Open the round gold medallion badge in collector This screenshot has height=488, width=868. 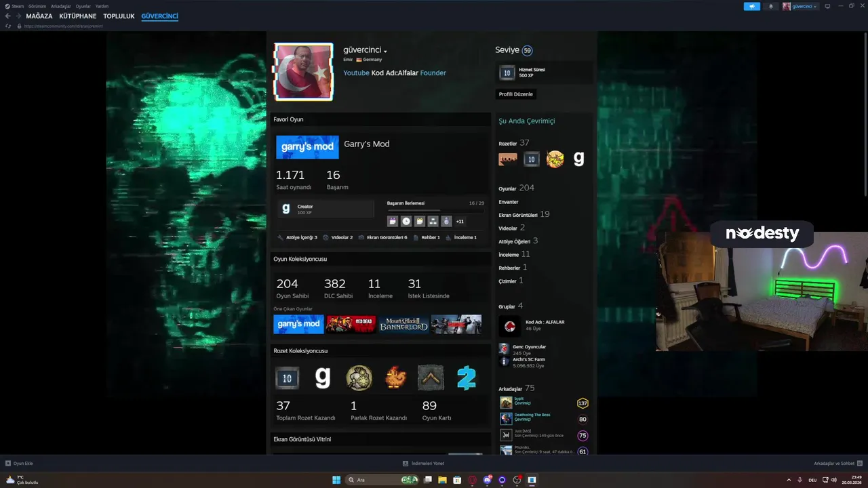click(x=359, y=378)
